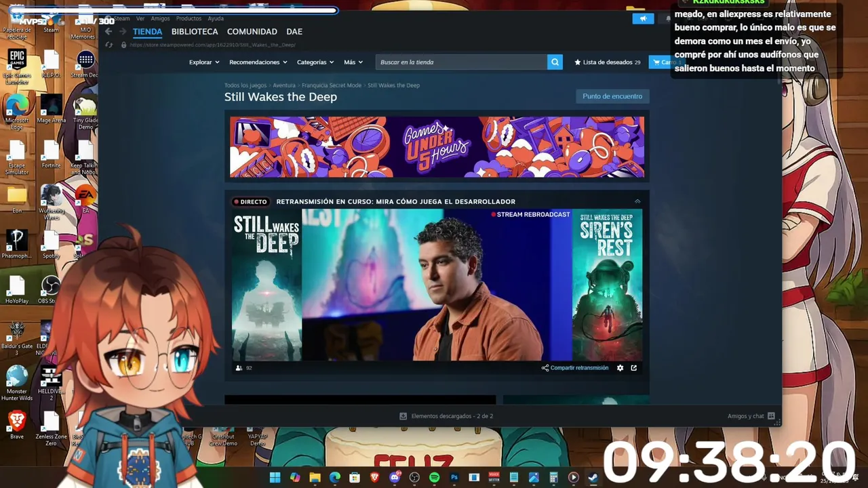Open the Ver menu

140,18
